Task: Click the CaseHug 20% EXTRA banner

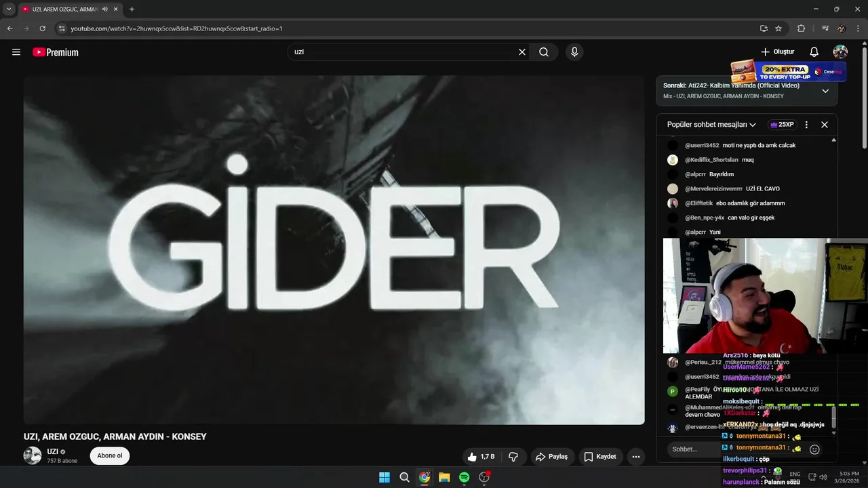Action: click(788, 71)
